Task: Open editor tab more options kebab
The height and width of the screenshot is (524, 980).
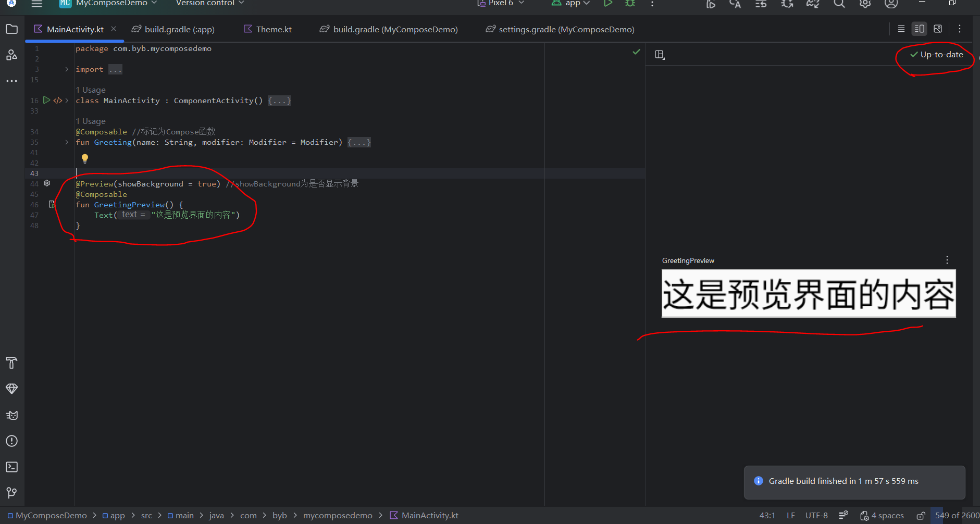Action: (x=960, y=29)
